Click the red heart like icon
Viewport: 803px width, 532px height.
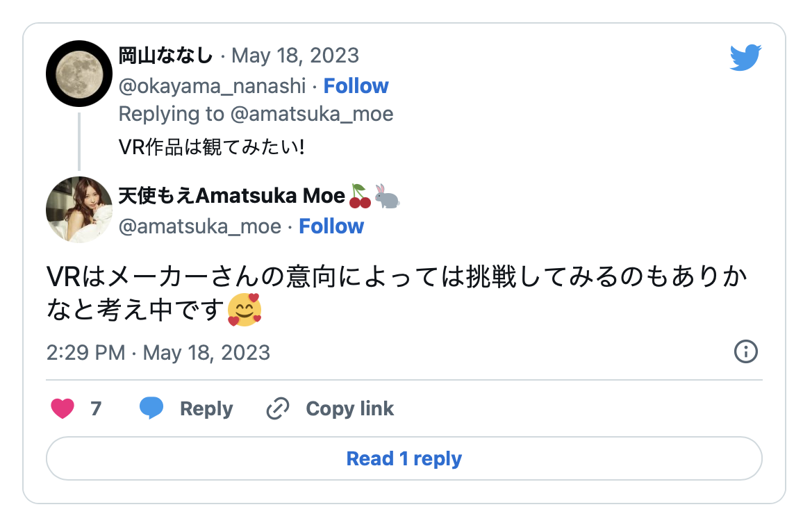click(x=63, y=408)
